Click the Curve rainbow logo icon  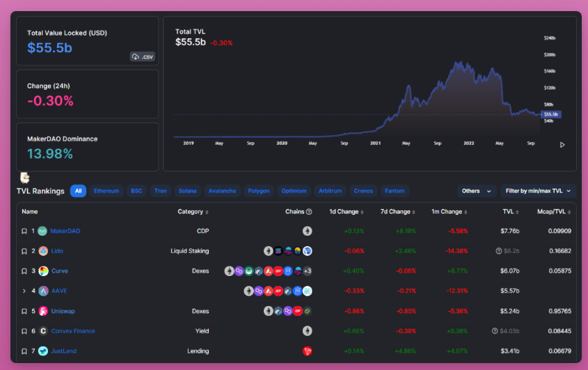pyautogui.click(x=44, y=271)
